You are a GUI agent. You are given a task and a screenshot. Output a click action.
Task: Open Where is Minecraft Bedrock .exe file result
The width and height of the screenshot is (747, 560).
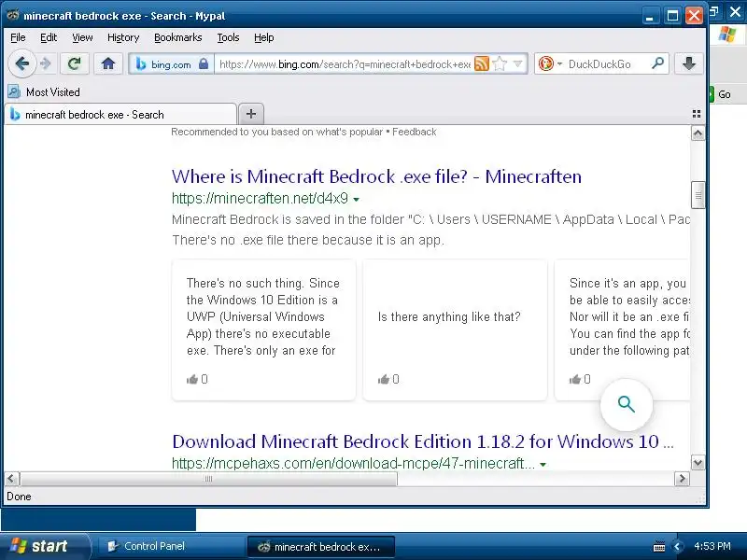pos(376,176)
